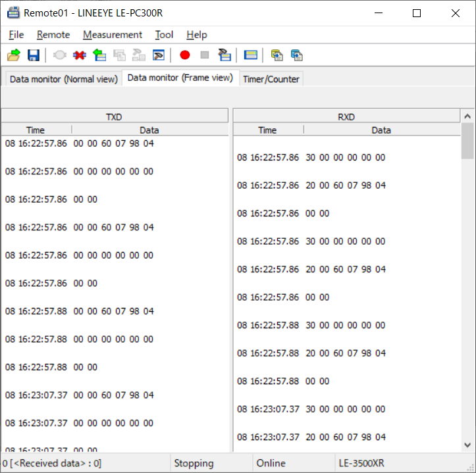
Task: Click the TXD Time column header
Action: point(36,130)
